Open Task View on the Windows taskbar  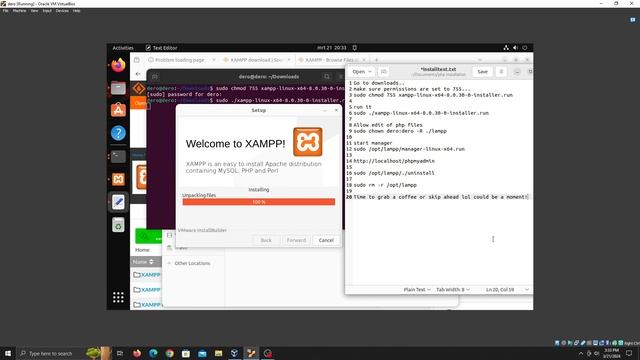(x=120, y=353)
